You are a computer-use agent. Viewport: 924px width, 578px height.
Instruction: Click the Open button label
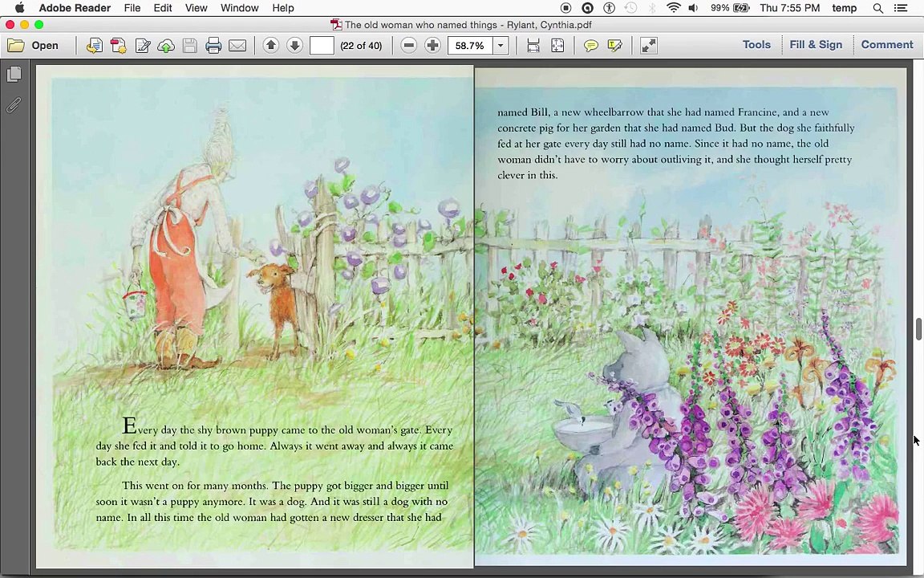point(45,46)
